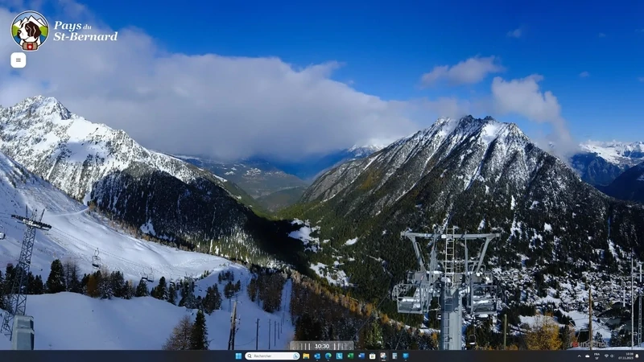644x362 pixels.
Task: Open Outlook from the taskbar
Action: click(317, 356)
